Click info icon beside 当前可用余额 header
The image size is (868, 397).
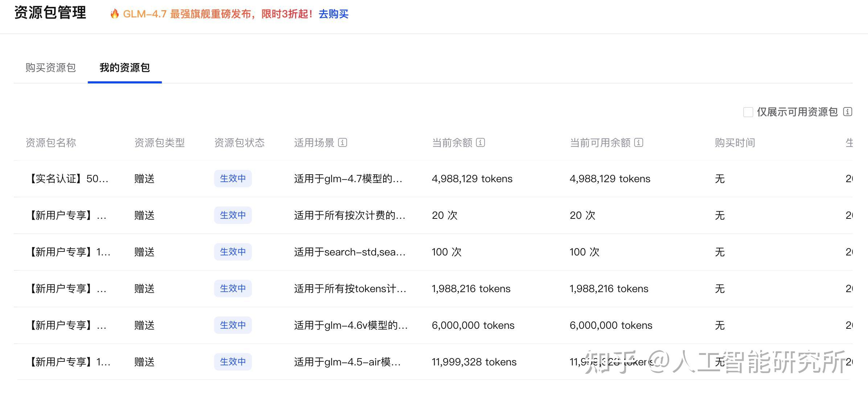(639, 143)
